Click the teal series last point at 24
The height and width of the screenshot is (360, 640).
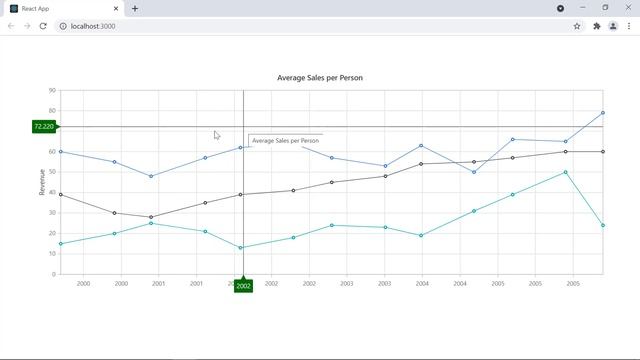[x=603, y=225]
